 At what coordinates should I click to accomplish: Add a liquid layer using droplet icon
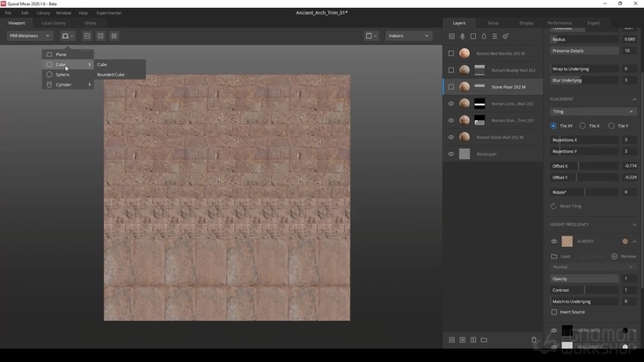tap(484, 37)
